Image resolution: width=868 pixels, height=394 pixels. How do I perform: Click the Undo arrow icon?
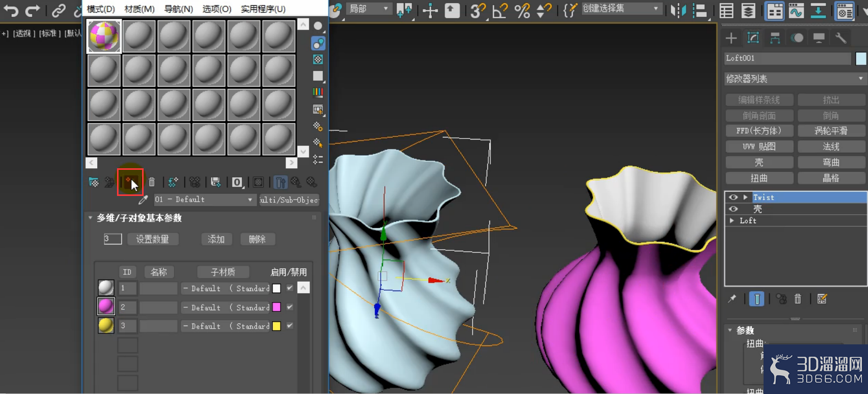pos(10,10)
